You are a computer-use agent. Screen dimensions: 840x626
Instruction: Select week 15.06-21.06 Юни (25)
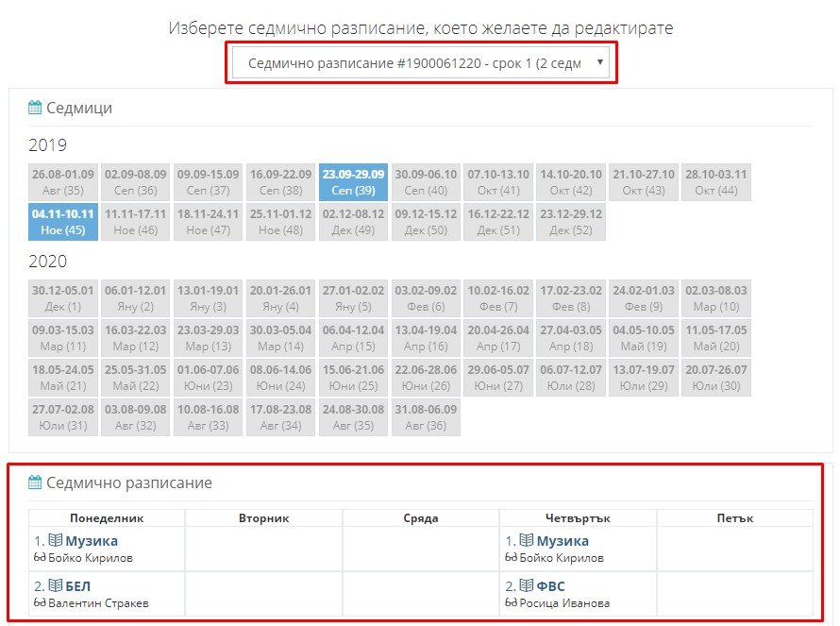click(x=354, y=378)
